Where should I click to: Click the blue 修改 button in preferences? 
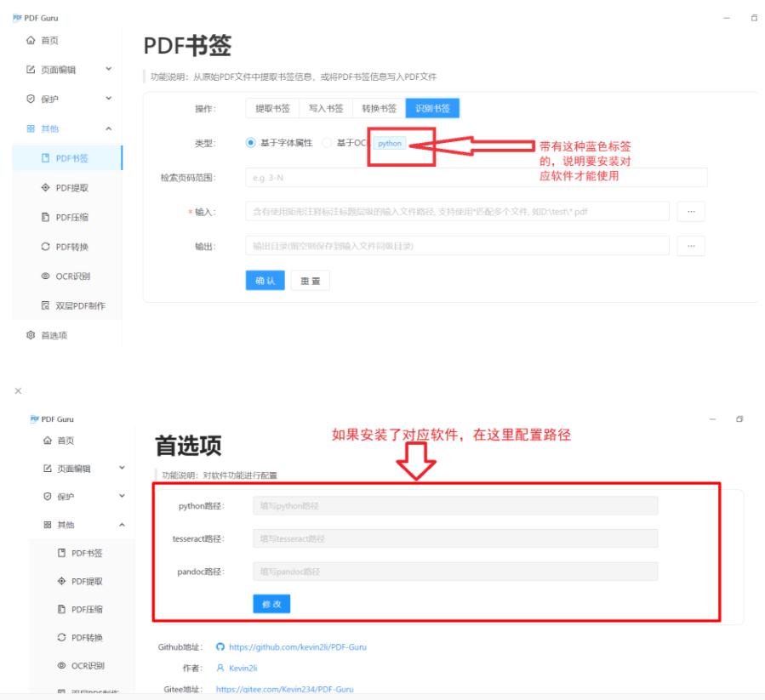271,604
